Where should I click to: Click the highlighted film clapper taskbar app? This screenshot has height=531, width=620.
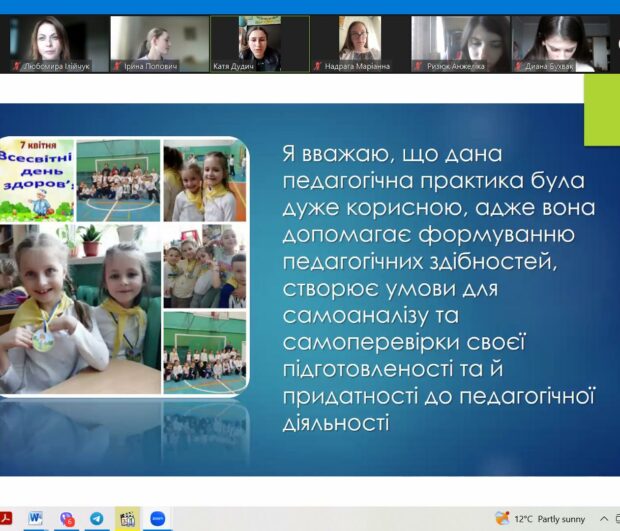click(x=127, y=519)
